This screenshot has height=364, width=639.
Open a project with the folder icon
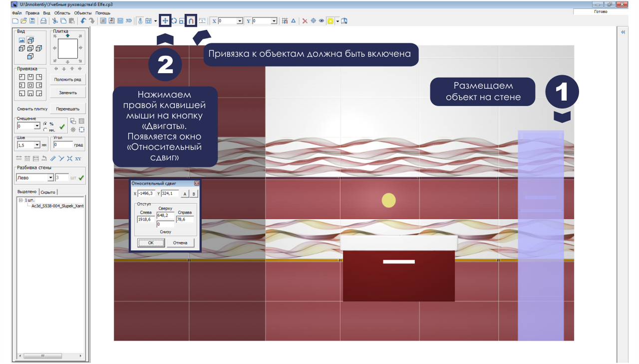(23, 21)
